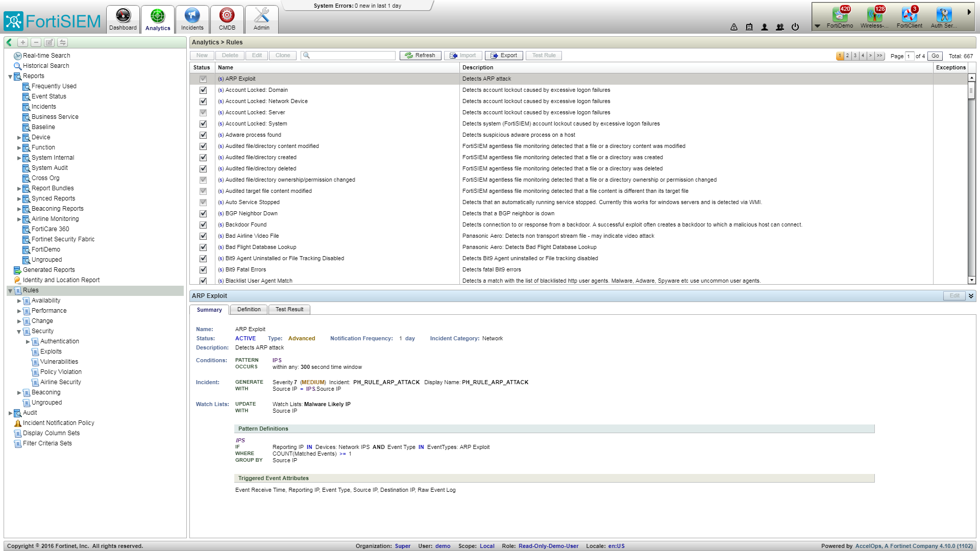This screenshot has height=551, width=980.
Task: Expand the Authentication rules subfolder
Action: [28, 342]
